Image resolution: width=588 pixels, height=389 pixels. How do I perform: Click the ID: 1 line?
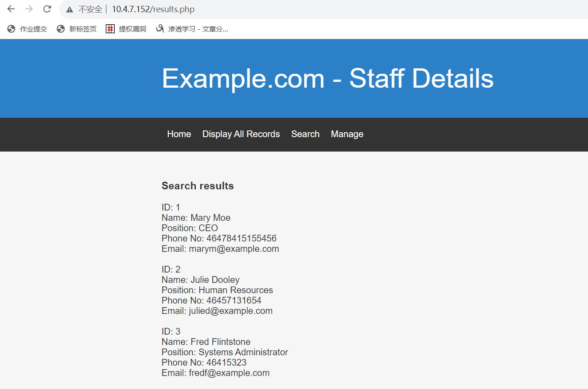click(x=171, y=207)
